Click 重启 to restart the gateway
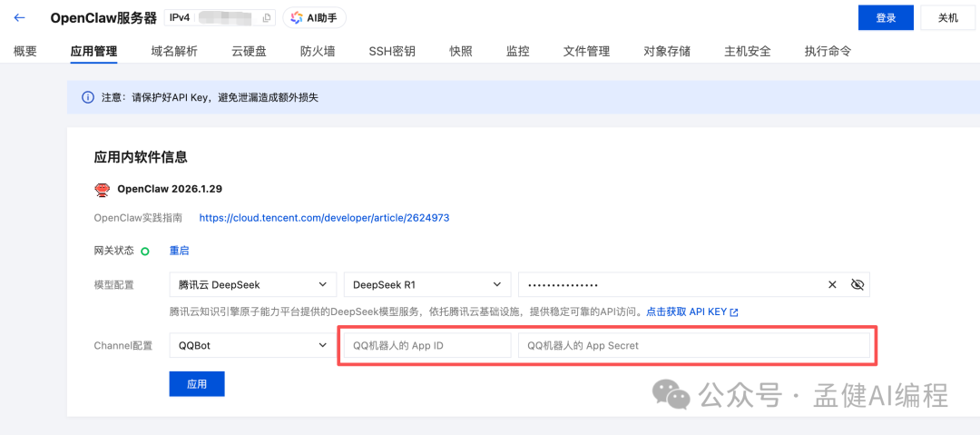980x435 pixels. pos(180,251)
